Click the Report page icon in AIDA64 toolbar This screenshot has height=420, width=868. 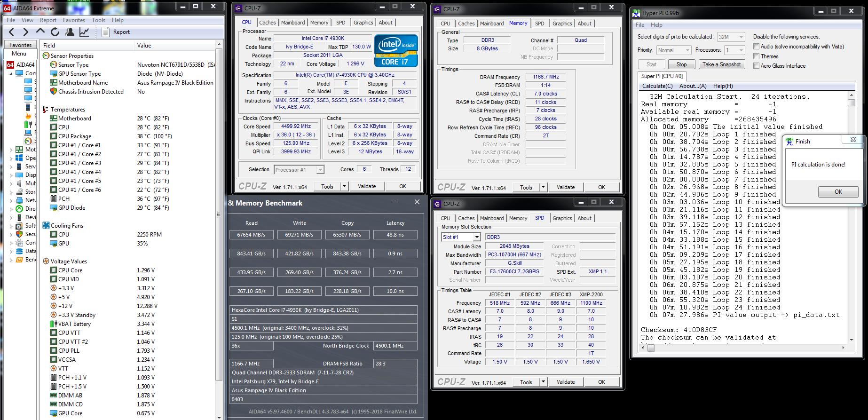pyautogui.click(x=106, y=32)
